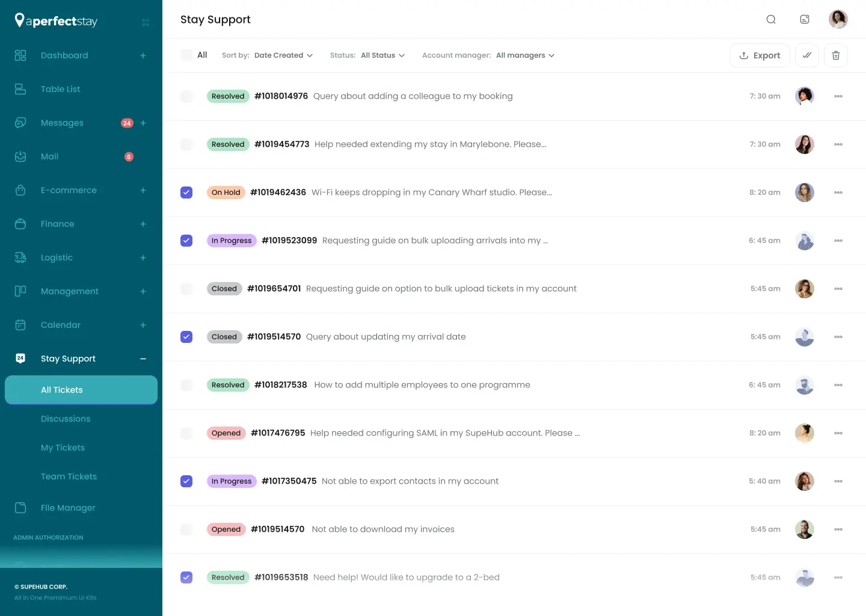Open the search icon in header

tap(771, 19)
